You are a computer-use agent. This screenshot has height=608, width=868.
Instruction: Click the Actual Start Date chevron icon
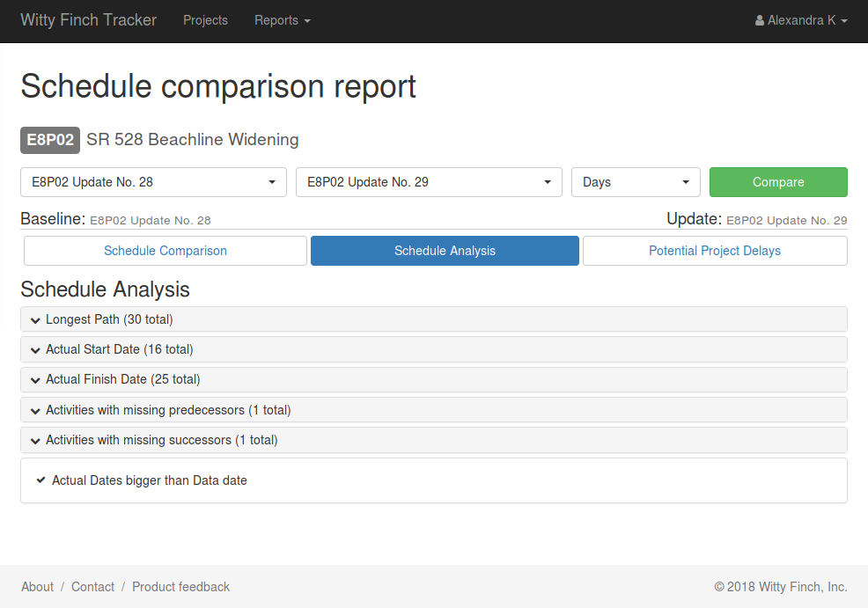coord(35,349)
